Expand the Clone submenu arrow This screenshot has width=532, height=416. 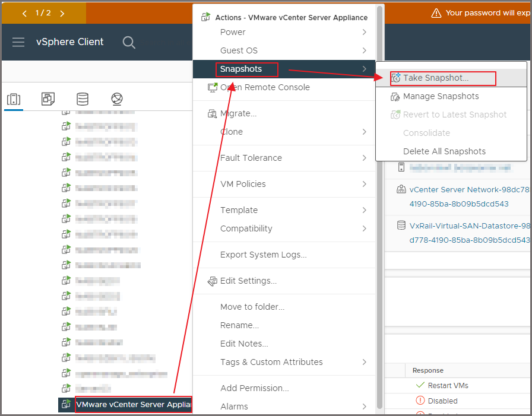tap(365, 132)
